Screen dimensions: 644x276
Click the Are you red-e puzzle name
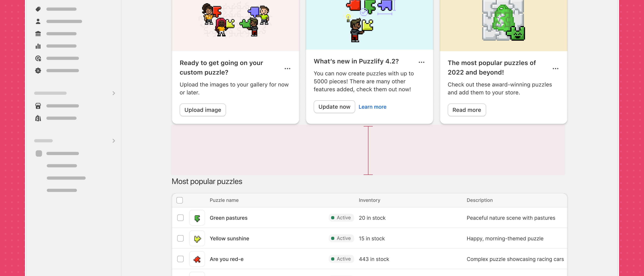pyautogui.click(x=226, y=259)
